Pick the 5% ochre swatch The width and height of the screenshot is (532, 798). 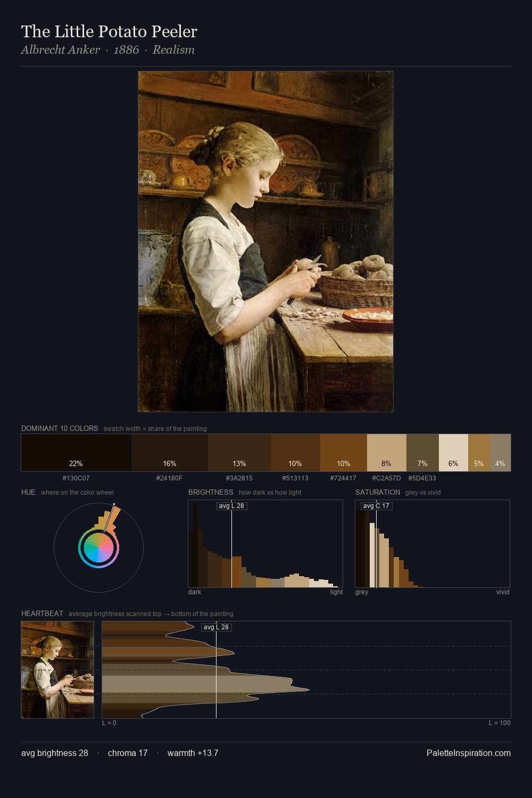coord(479,453)
